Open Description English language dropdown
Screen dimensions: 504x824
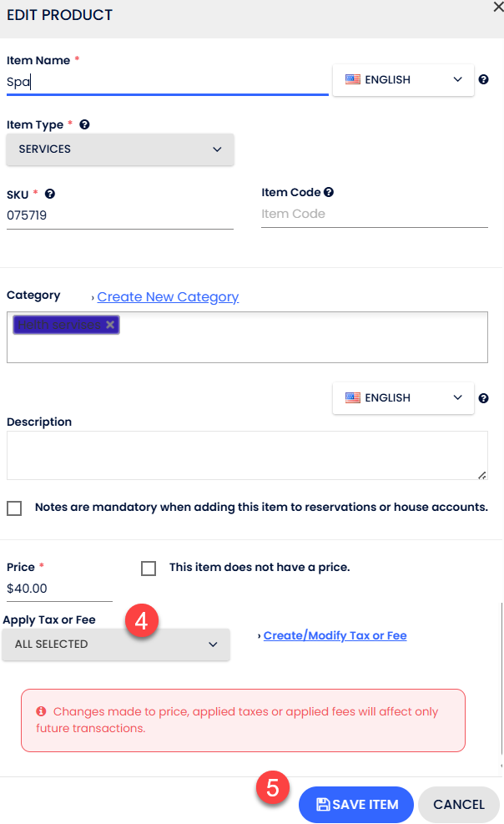point(403,398)
